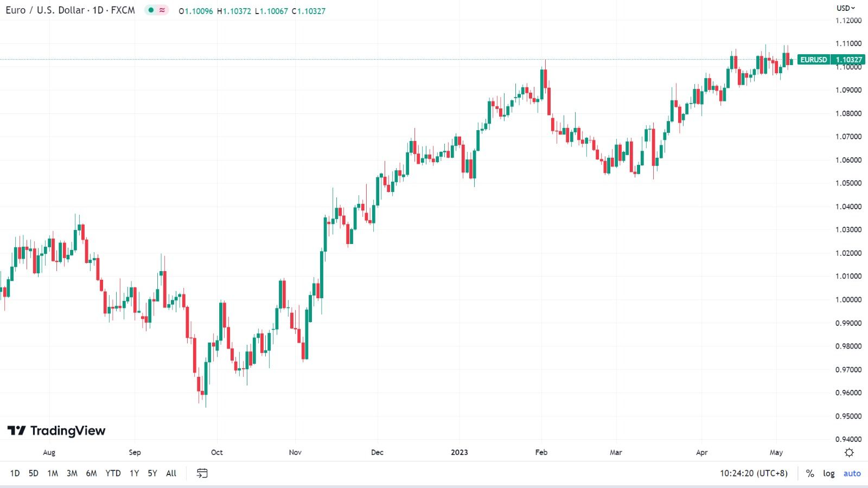Screen dimensions: 868x488
Task: Open timezone menu showing 10:24:20 (UTC+8)
Action: point(754,473)
